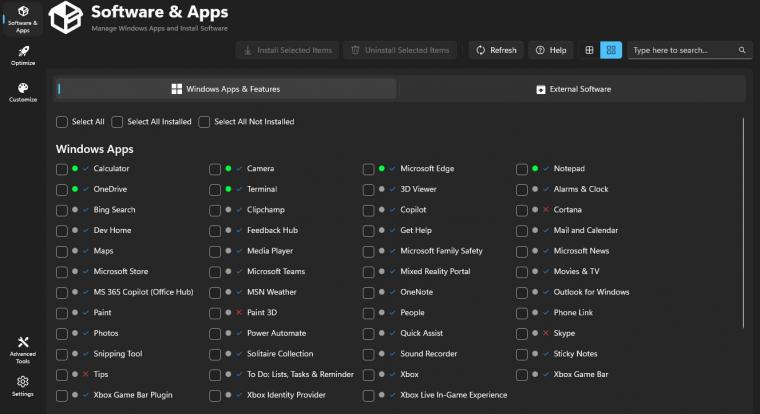The height and width of the screenshot is (414, 760).
Task: Switch to grid view layout icon
Action: (611, 50)
